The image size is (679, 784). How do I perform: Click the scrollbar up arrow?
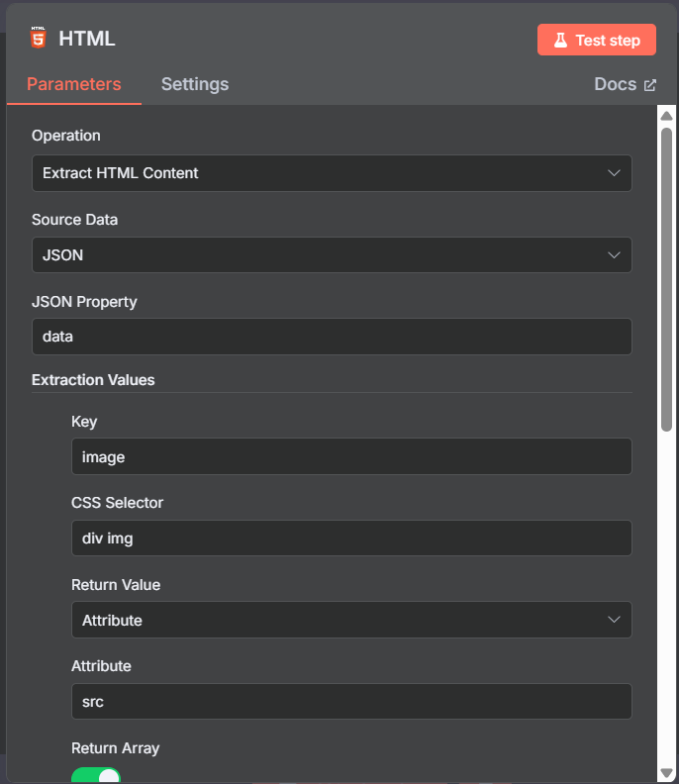[x=666, y=116]
